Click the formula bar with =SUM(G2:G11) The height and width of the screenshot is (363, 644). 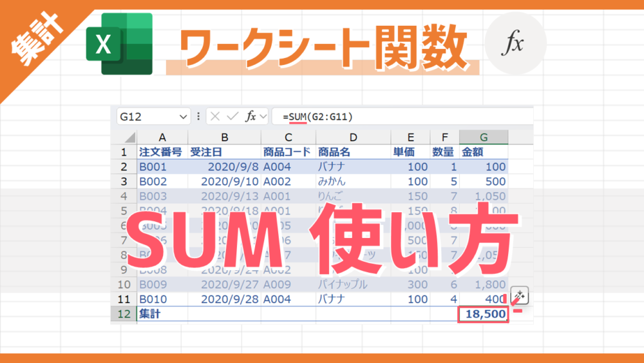pos(402,117)
